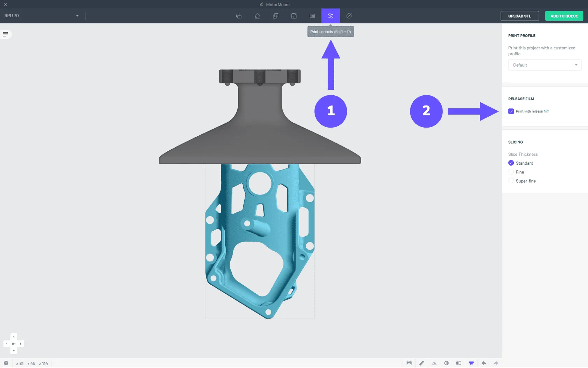Select Fine slice thickness
This screenshot has height=368, width=588.
point(511,172)
